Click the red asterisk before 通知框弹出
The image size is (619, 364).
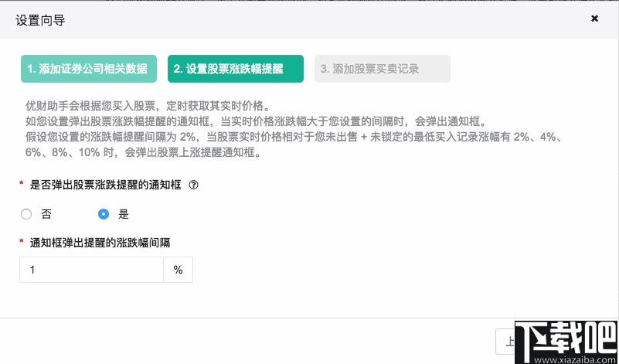tap(20, 243)
